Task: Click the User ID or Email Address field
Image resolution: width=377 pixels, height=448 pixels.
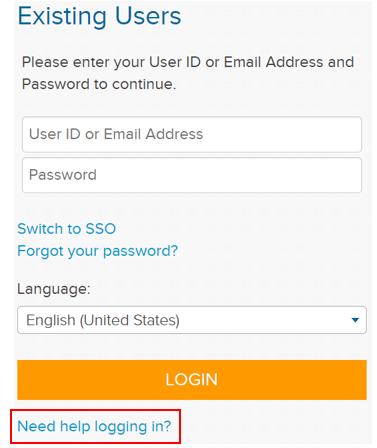Action: click(192, 134)
